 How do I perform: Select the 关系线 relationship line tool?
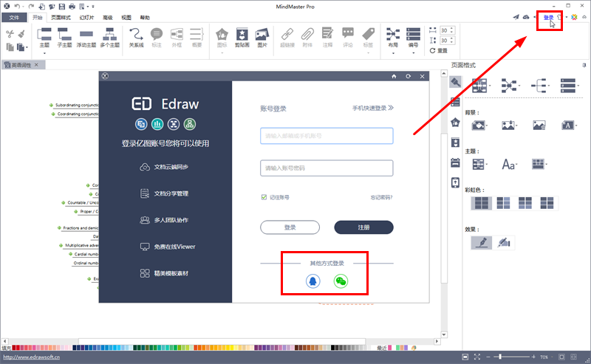tap(136, 34)
